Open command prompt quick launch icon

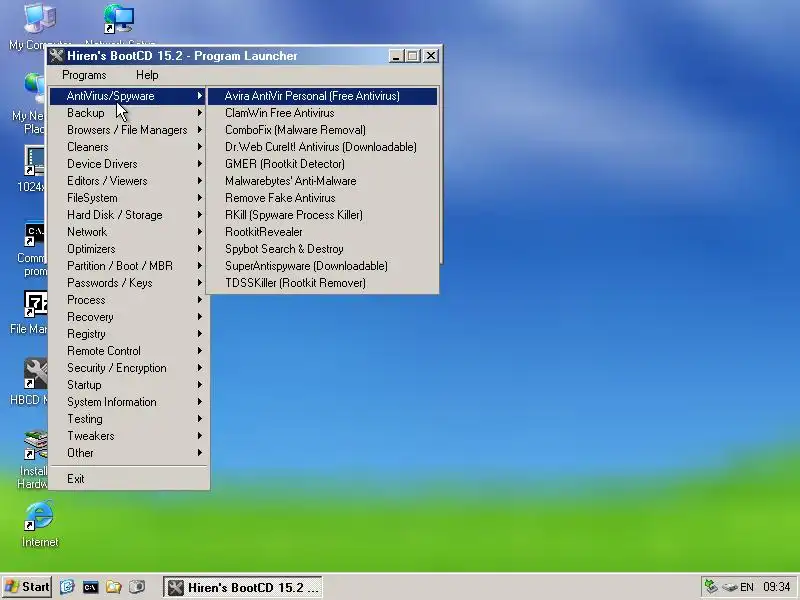click(90, 587)
